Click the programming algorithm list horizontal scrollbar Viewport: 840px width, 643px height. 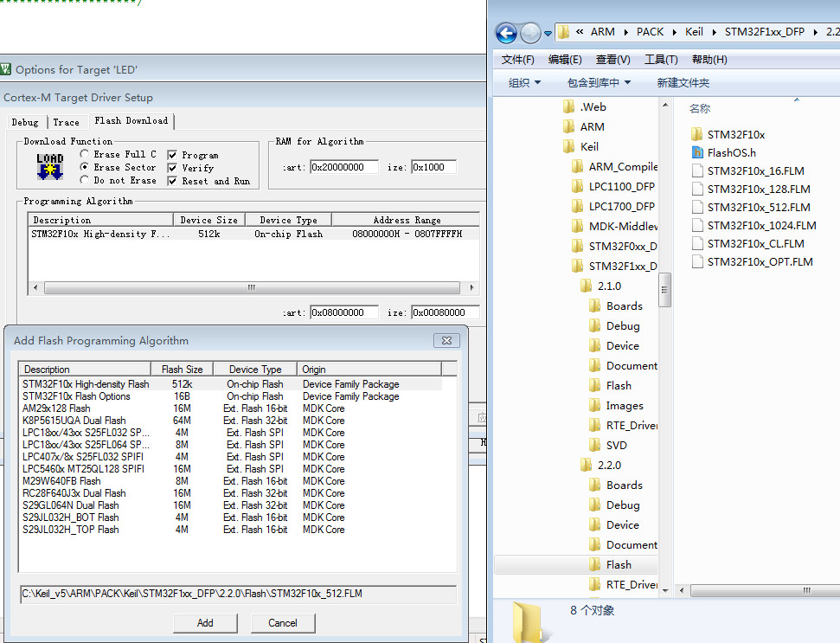point(252,287)
